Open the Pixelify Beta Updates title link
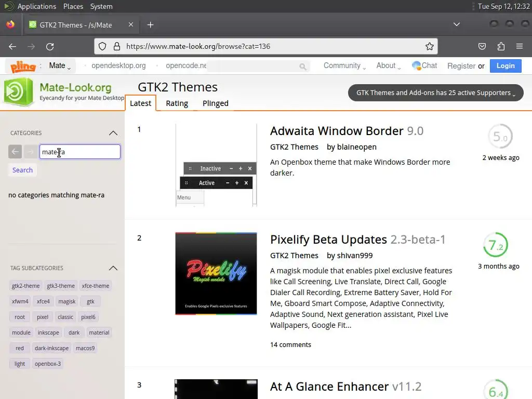The width and height of the screenshot is (532, 399). [x=357, y=240]
